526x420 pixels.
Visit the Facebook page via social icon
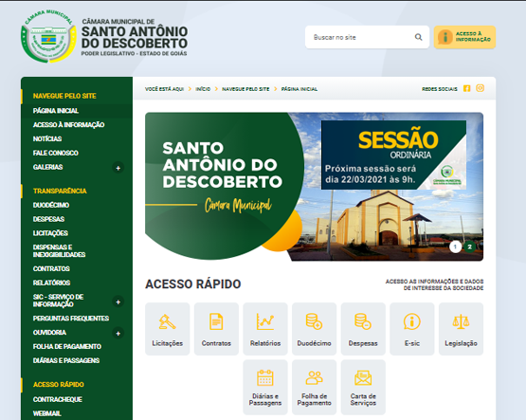tap(466, 88)
